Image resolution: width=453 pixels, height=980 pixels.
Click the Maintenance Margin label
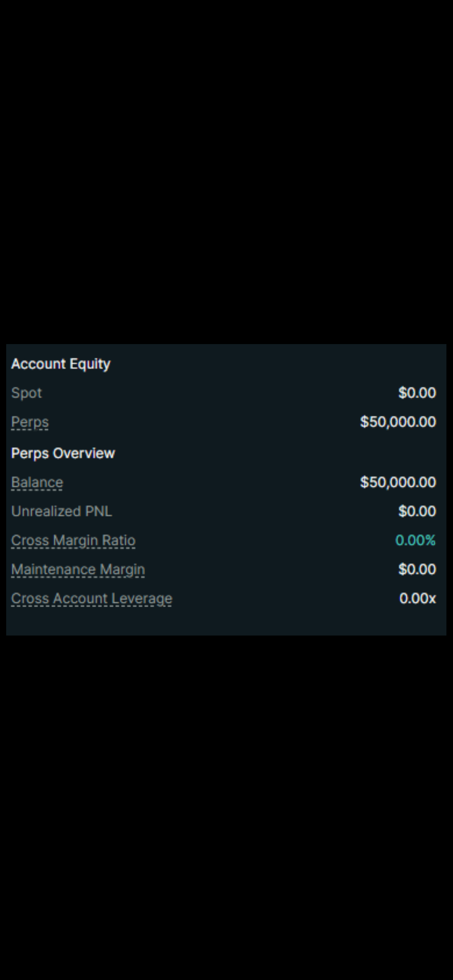78,569
